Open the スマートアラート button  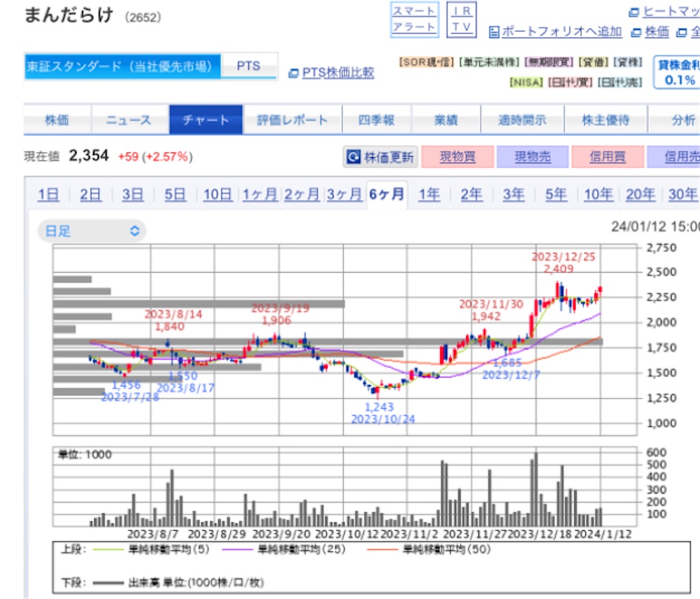click(x=414, y=20)
